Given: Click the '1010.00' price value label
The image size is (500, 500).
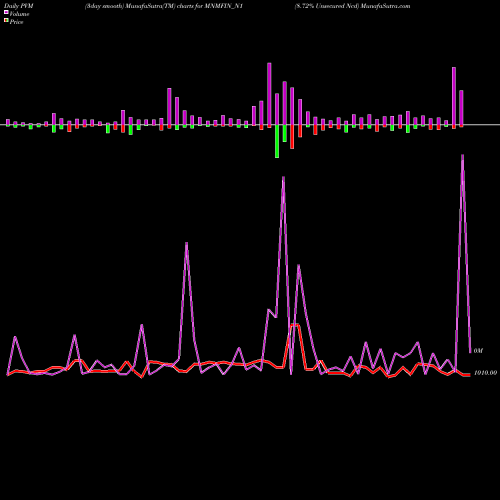Looking at the screenshot, I should click(485, 373).
